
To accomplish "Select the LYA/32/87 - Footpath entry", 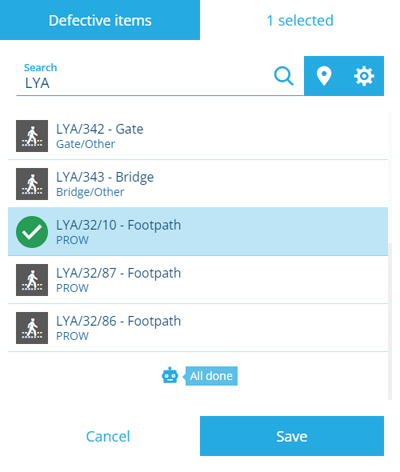I will click(198, 280).
